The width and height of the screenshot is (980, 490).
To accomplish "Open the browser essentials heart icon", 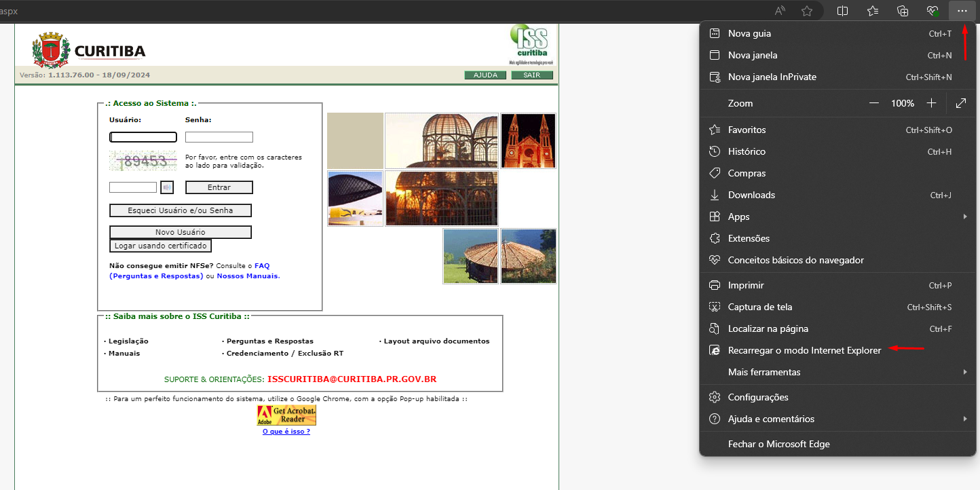I will 932,11.
